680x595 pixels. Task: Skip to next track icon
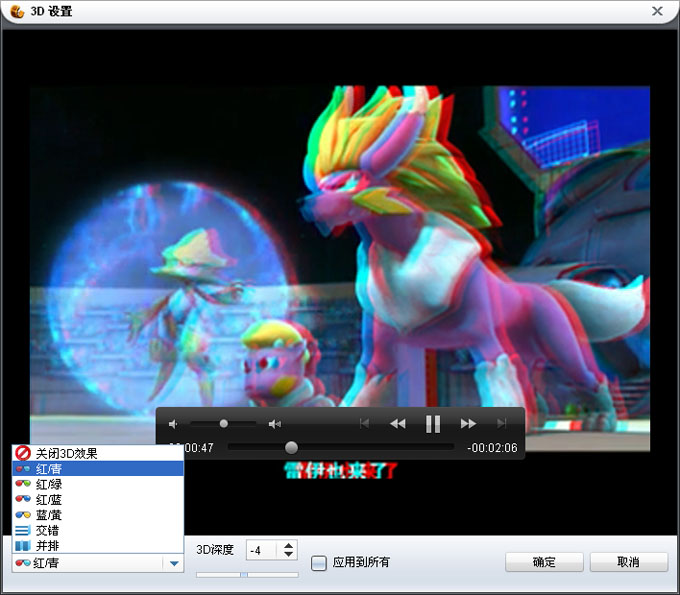click(x=502, y=423)
